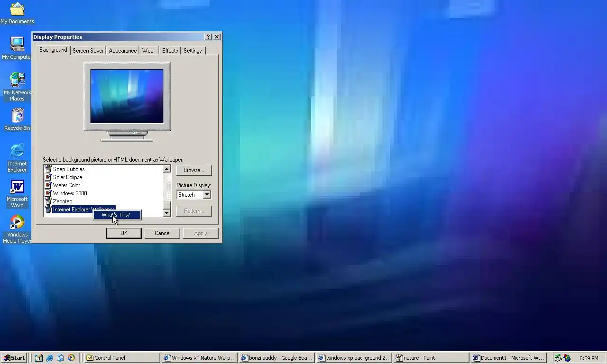Go to the Web tab
The image size is (607, 364).
coord(148,51)
